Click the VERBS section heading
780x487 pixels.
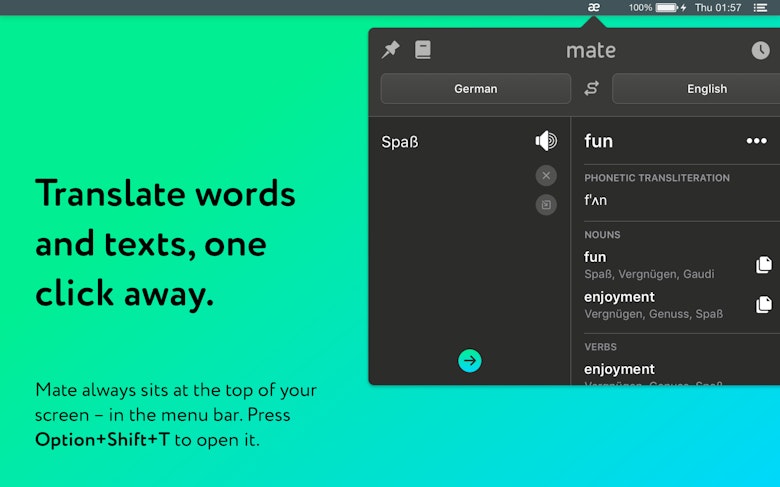[600, 347]
